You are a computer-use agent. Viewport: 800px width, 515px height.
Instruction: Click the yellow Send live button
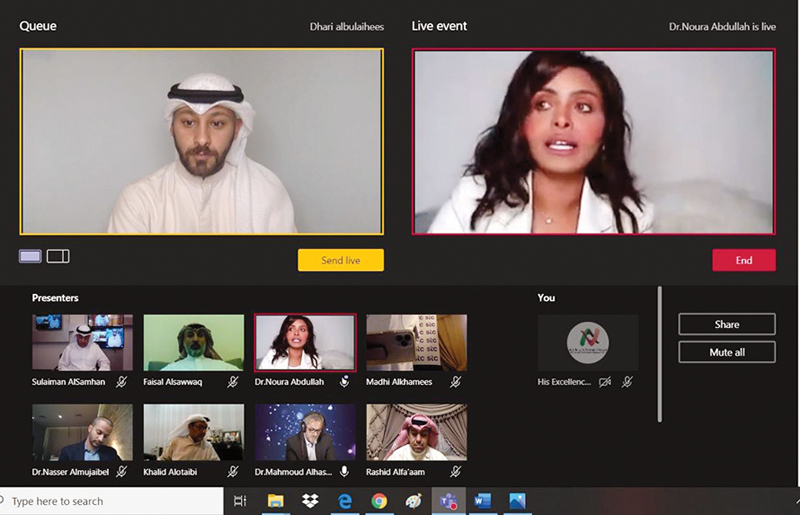[x=341, y=260]
